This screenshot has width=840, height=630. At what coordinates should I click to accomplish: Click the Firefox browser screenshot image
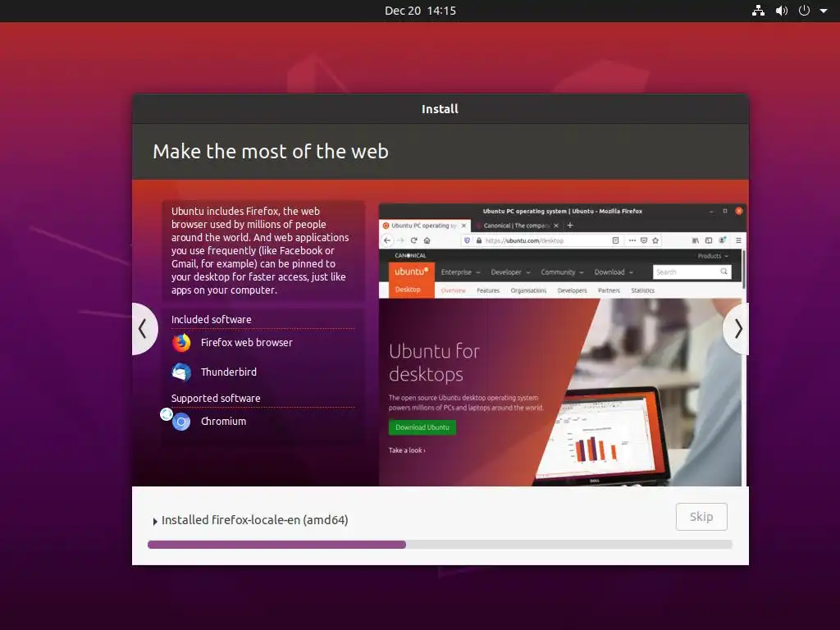[562, 345]
